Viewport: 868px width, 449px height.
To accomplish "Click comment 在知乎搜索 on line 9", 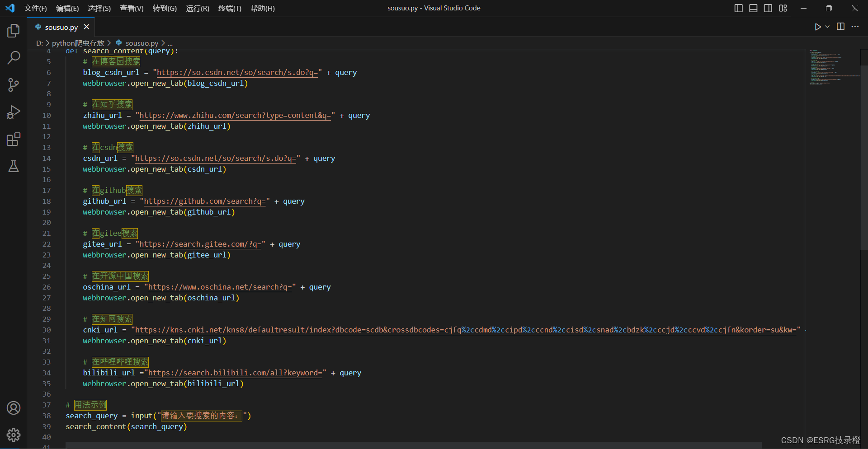I will [x=112, y=104].
